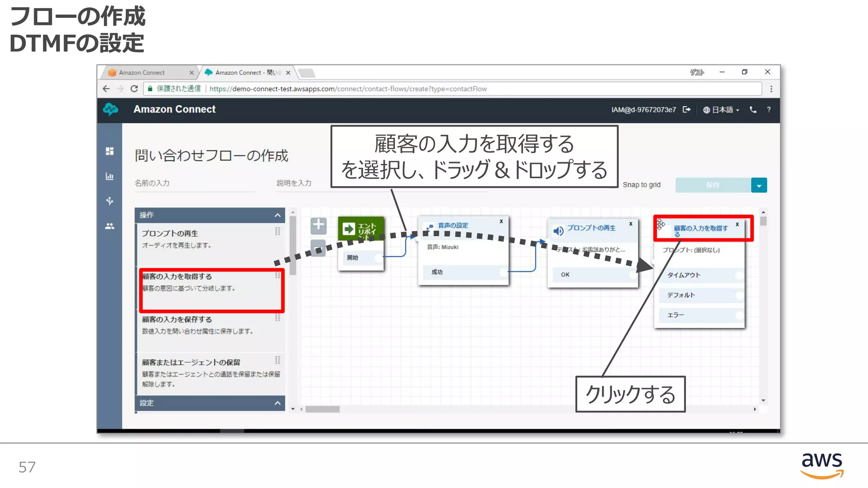This screenshot has width=868, height=488.
Task: Click drag handle of 顧客またはエージェントの保留 item
Action: point(278,360)
